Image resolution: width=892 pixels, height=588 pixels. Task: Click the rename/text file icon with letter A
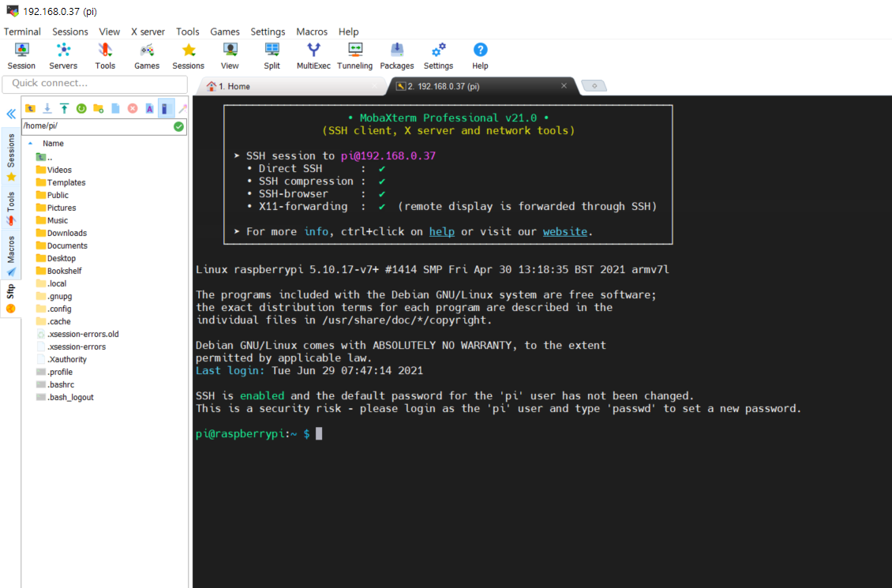tap(150, 108)
